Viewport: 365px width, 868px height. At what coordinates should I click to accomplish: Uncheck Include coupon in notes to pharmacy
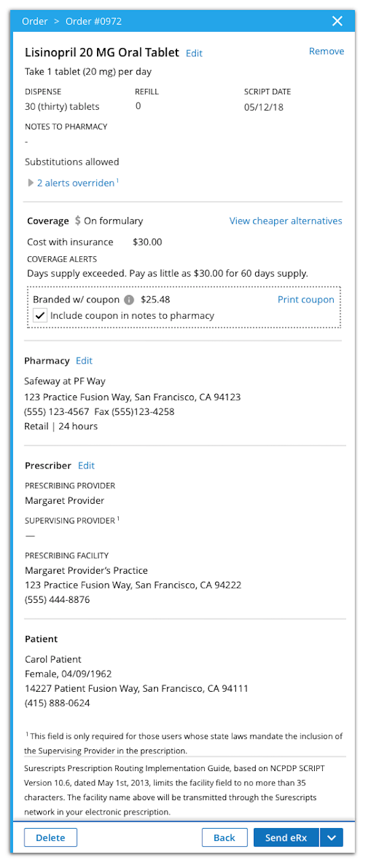click(x=40, y=315)
